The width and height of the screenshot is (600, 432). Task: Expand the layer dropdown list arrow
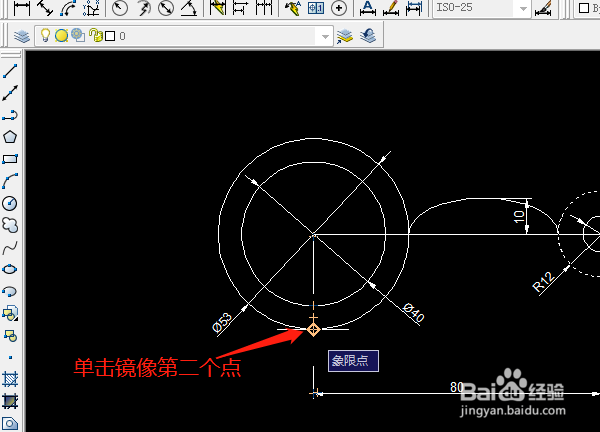click(x=325, y=36)
